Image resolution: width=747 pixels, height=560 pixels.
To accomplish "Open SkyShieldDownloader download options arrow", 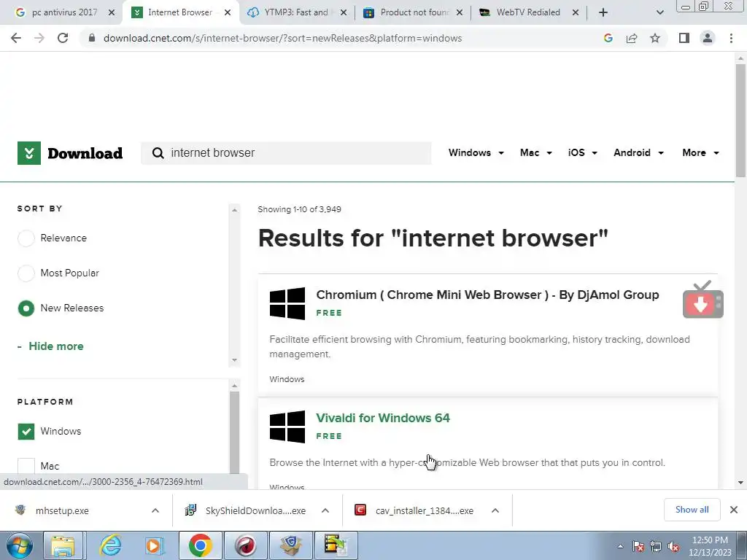I will (x=325, y=510).
